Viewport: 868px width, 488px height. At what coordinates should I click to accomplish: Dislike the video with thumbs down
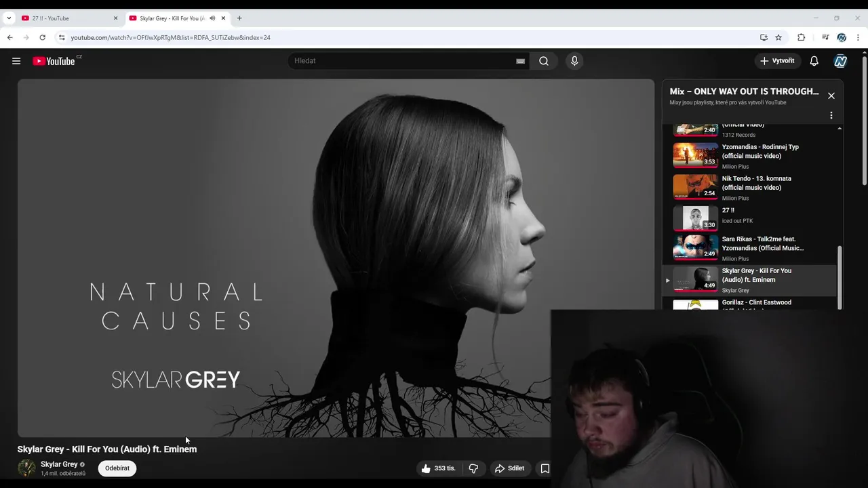tap(473, 468)
